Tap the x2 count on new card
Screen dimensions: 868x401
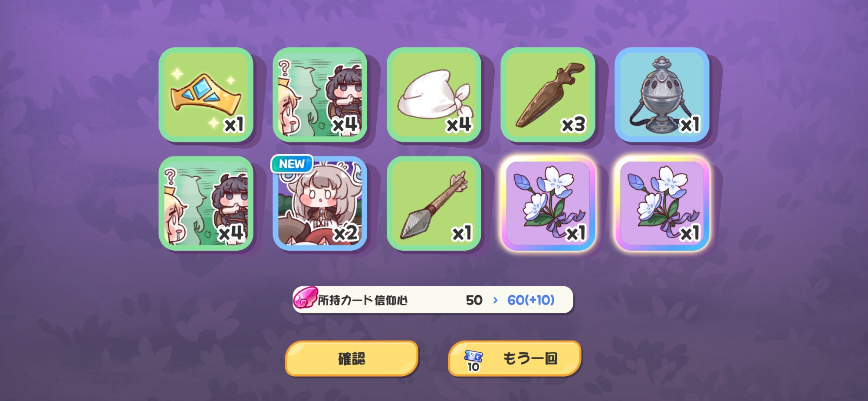coord(345,233)
